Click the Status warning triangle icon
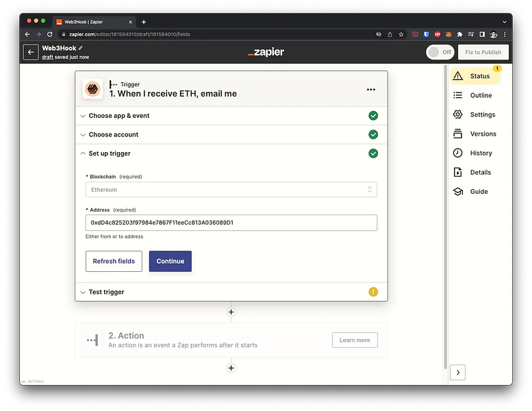Viewport: 532px width, 411px height. [x=457, y=76]
